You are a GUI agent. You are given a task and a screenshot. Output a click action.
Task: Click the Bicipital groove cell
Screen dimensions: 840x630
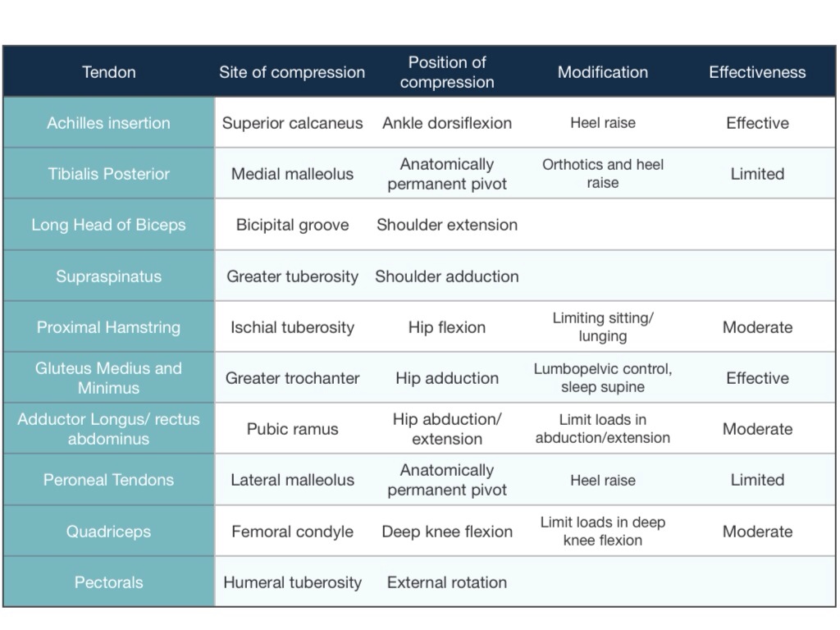point(292,225)
